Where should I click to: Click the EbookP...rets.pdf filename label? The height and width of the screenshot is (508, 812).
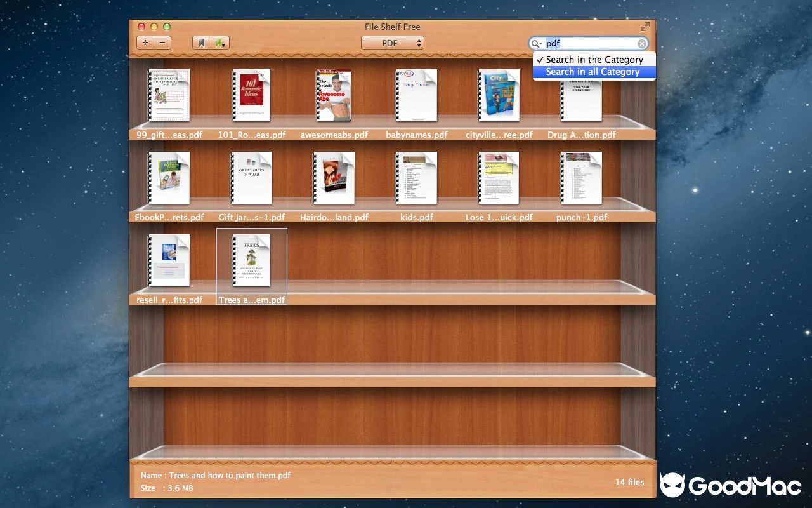click(x=169, y=217)
